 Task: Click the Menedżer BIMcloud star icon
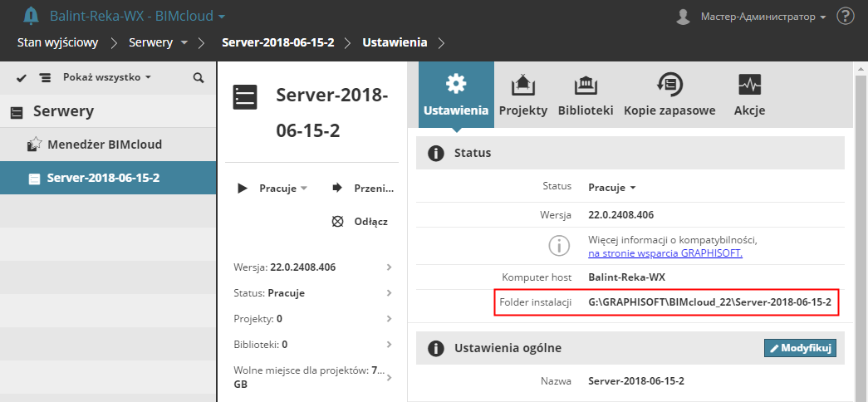(34, 145)
